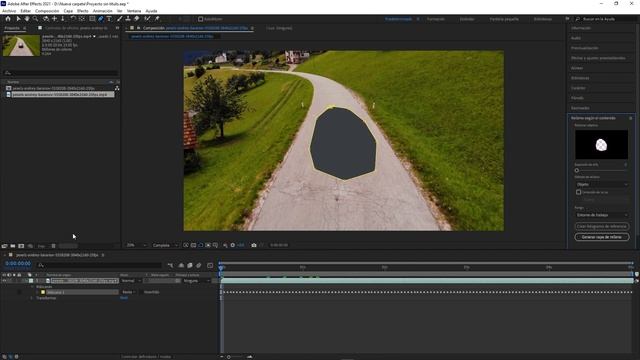Select the Roto Brush tool
Viewport: 640px width, 360px height.
[147, 19]
